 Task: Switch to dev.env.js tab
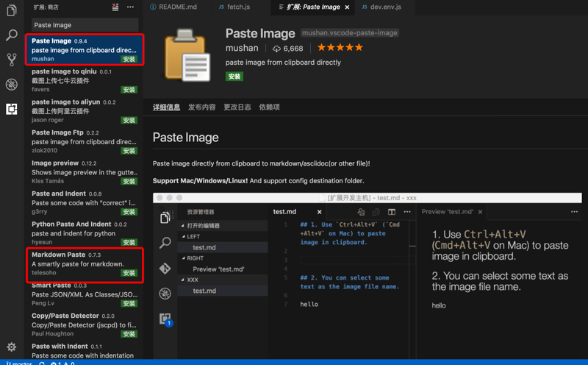pyautogui.click(x=381, y=7)
